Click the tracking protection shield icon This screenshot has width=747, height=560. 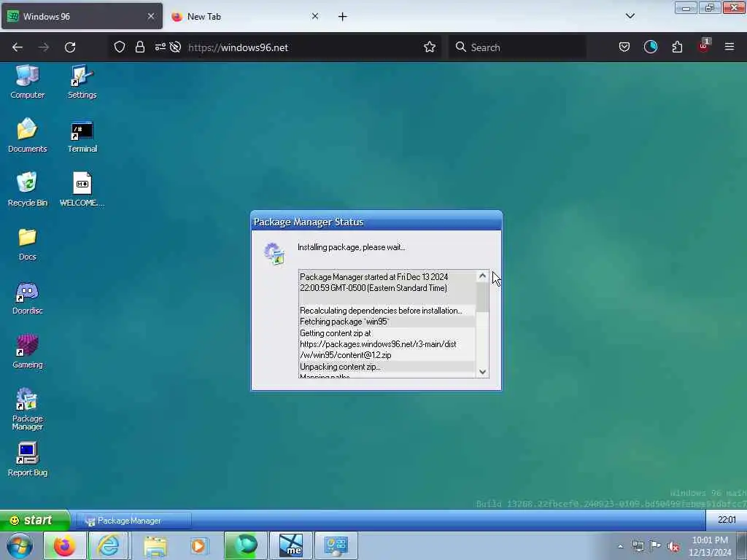point(120,47)
